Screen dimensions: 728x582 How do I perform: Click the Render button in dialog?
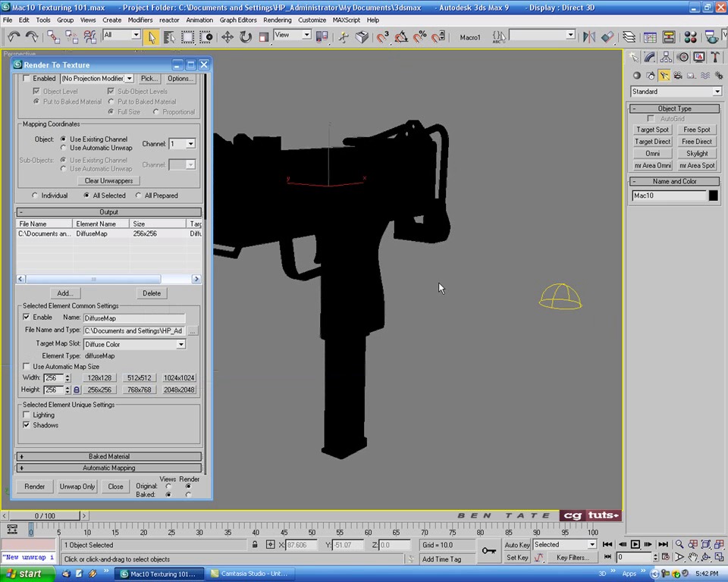click(35, 487)
